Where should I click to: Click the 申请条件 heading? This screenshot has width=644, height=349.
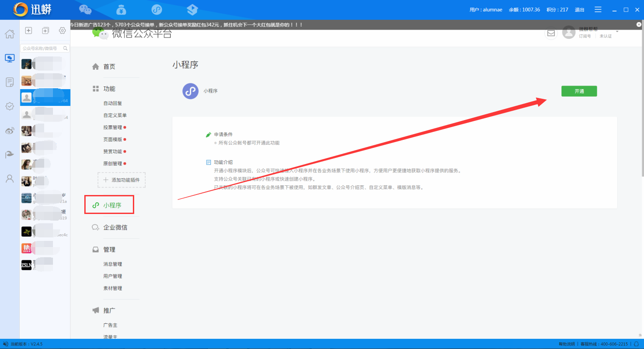tap(223, 134)
